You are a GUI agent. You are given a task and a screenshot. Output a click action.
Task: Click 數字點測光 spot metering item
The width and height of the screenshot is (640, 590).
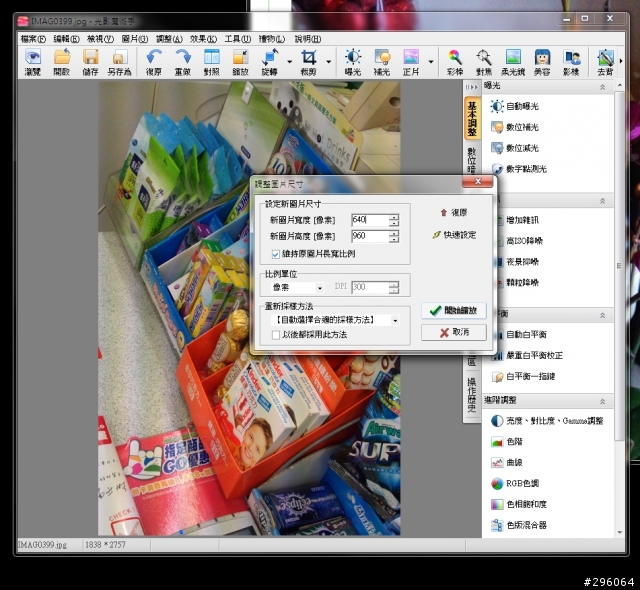point(519,169)
